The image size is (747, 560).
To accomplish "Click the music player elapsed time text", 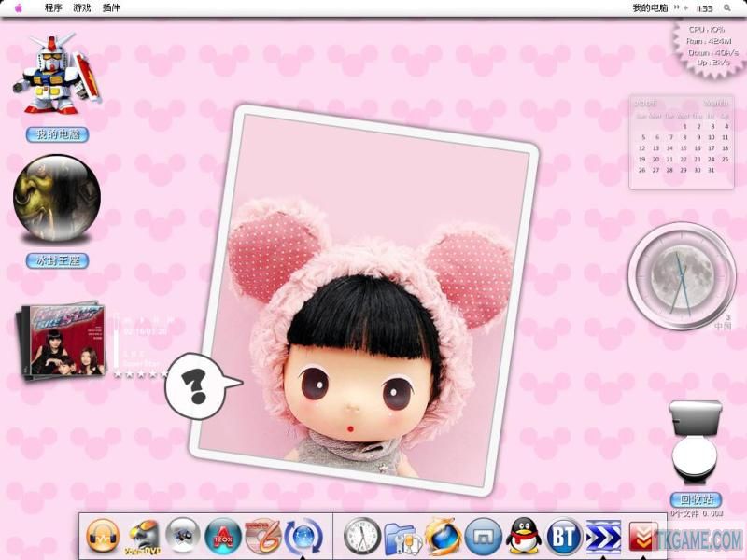I will pos(145,331).
